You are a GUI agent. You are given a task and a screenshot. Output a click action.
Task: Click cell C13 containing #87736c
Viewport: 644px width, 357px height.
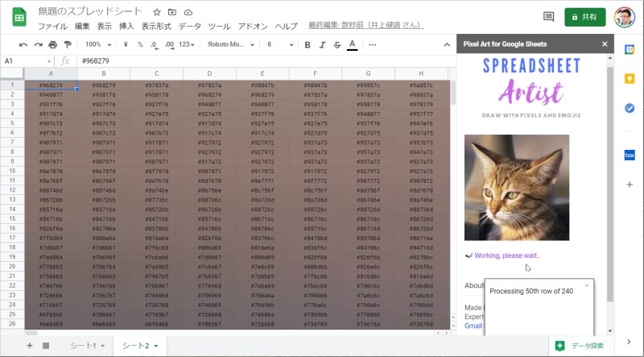pos(156,200)
